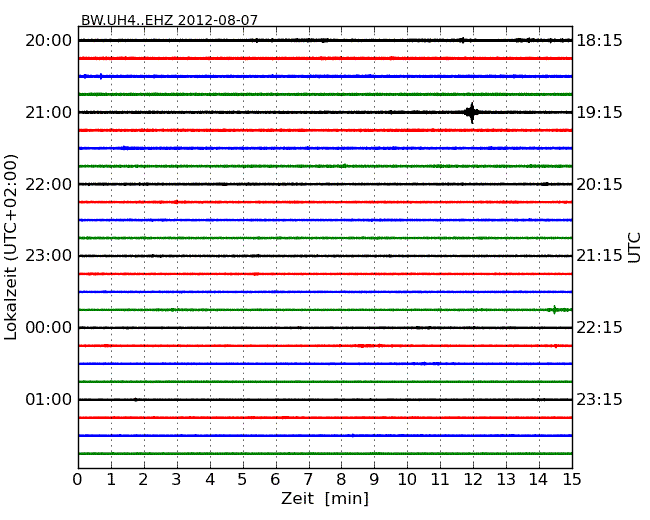Select the 23:15 UTC tick label
Viewport: 650px width, 520px height.
(599, 400)
